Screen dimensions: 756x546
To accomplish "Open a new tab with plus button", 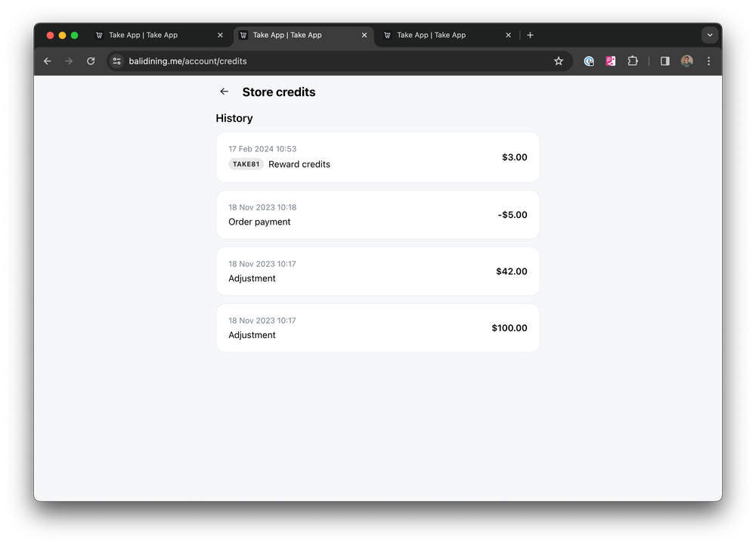I will click(530, 36).
